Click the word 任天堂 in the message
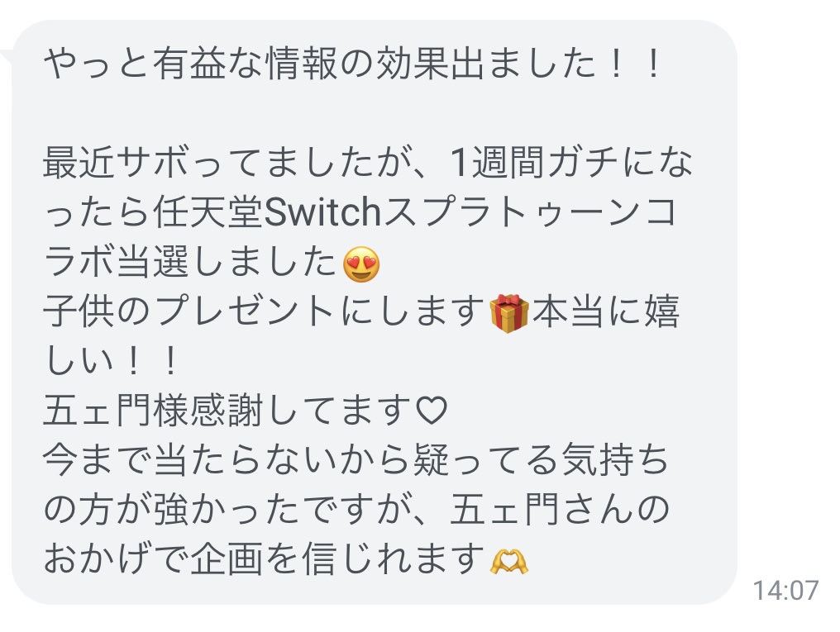Viewport: 840px width, 632px height. click(209, 212)
